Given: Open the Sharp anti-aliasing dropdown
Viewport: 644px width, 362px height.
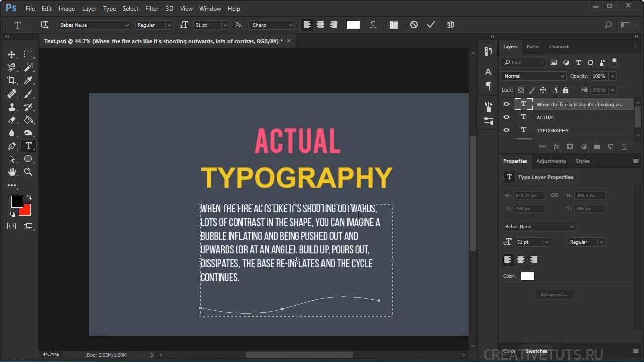Looking at the screenshot, I should pyautogui.click(x=290, y=25).
